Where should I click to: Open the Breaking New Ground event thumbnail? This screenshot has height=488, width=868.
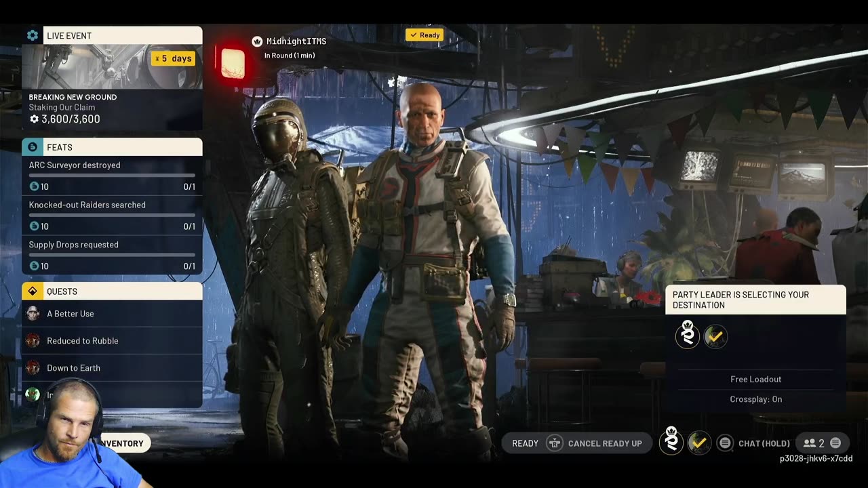[112, 67]
